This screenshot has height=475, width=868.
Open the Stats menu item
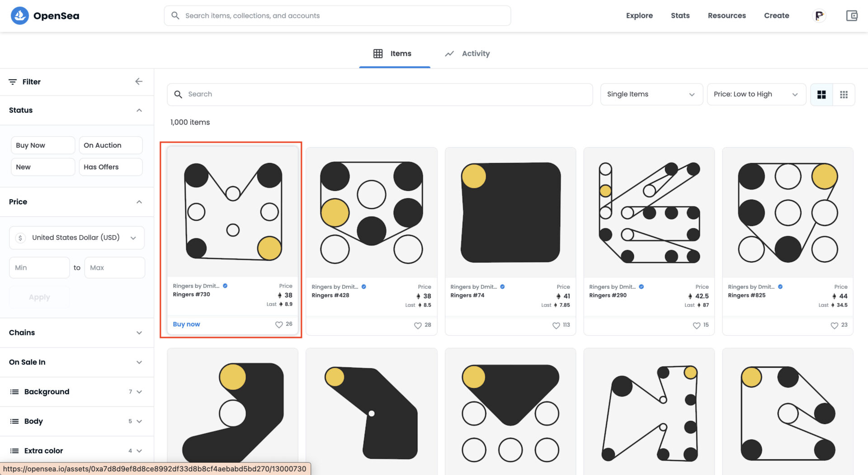click(680, 15)
